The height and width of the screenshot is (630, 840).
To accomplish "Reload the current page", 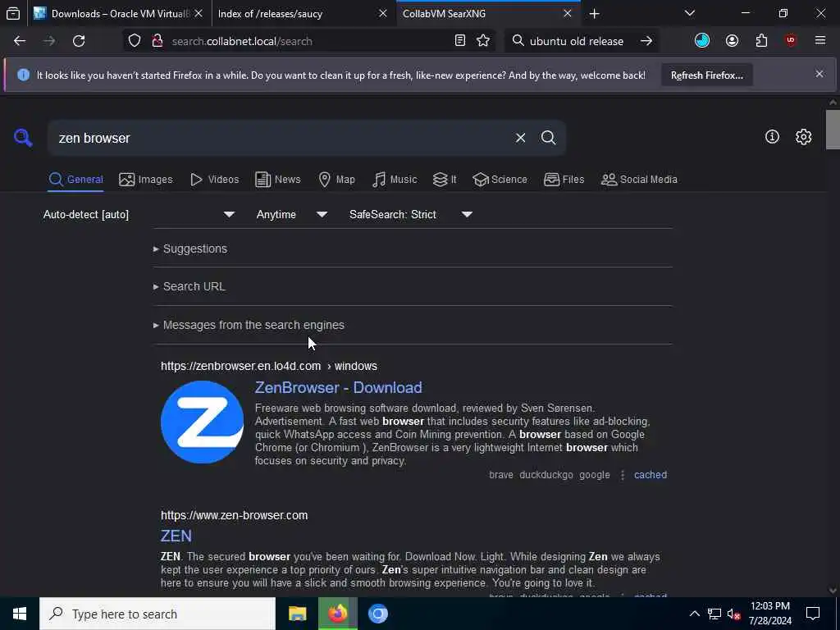I will point(79,41).
